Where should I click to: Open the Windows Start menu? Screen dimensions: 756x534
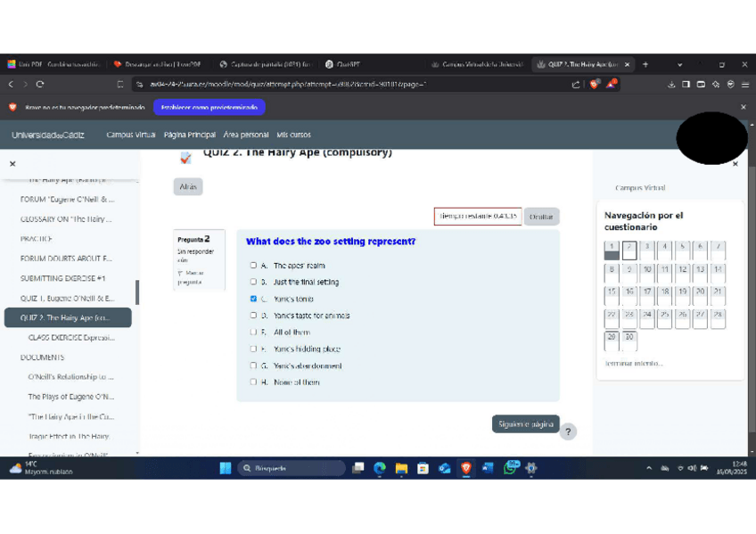coord(226,467)
